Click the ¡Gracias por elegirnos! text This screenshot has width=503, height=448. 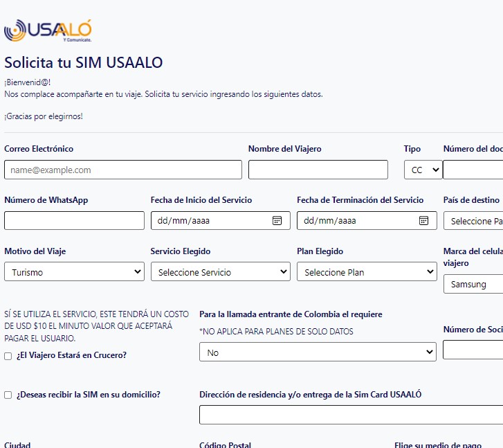click(x=44, y=116)
